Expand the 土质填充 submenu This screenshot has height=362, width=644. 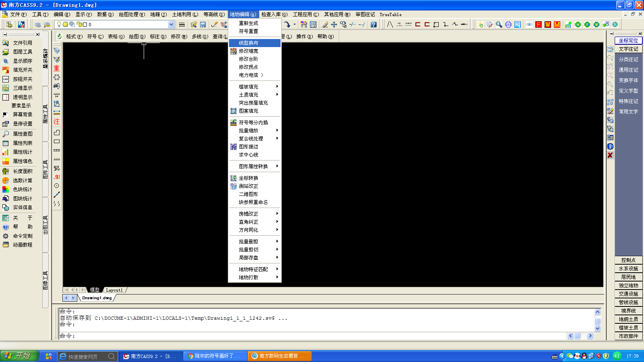click(x=254, y=95)
